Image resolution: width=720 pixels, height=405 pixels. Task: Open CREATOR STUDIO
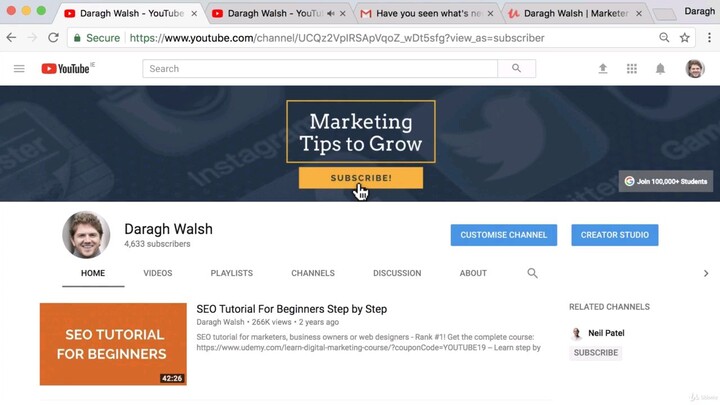615,235
